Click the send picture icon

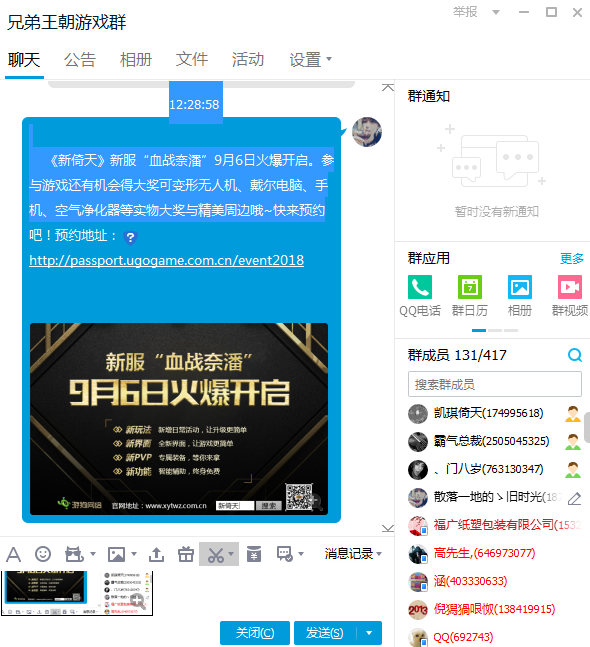[x=116, y=554]
